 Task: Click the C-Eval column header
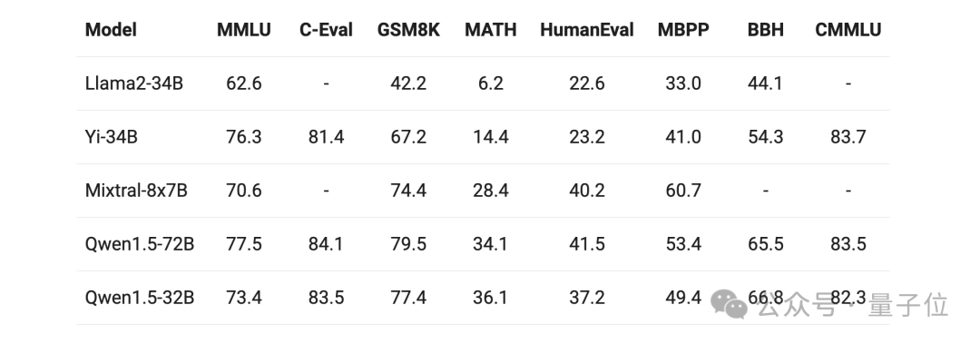[326, 29]
